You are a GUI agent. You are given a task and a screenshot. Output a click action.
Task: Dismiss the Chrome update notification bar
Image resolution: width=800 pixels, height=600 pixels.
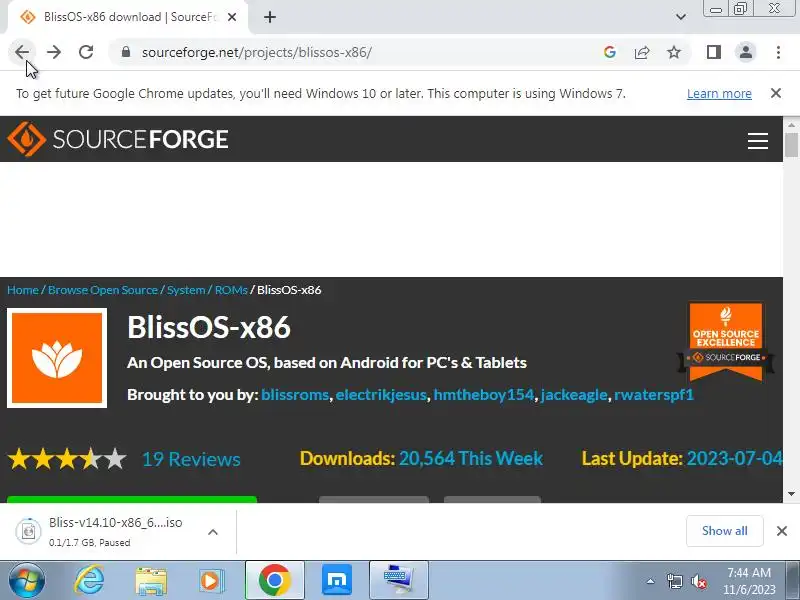click(x=776, y=93)
